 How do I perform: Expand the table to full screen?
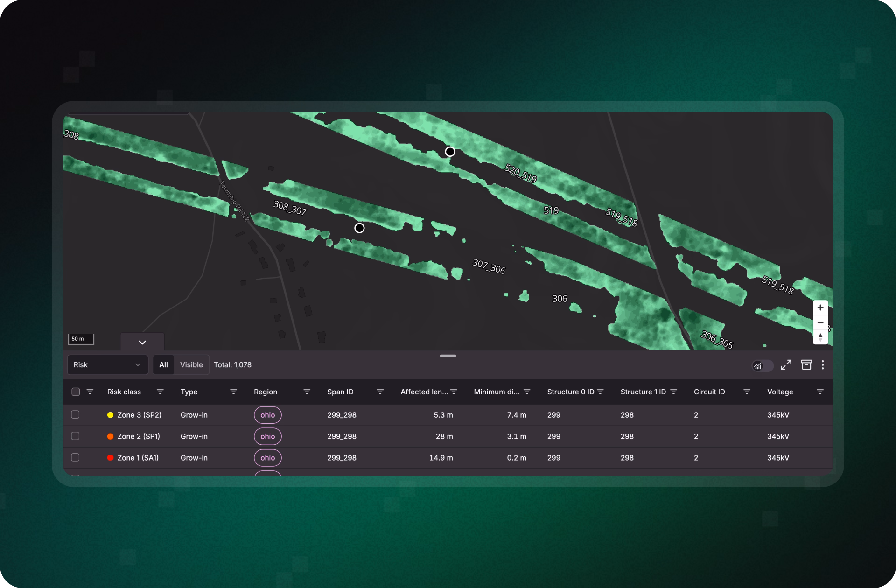pyautogui.click(x=786, y=365)
